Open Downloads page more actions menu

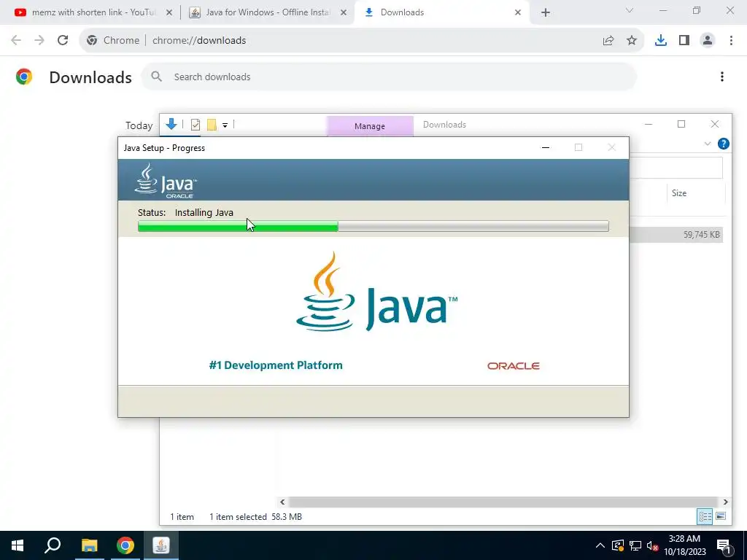coord(722,77)
